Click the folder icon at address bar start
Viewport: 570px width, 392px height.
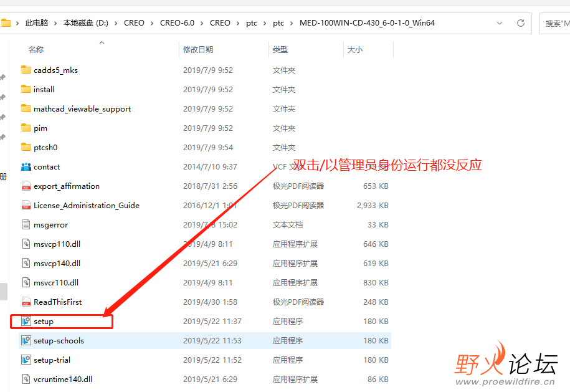click(6, 23)
